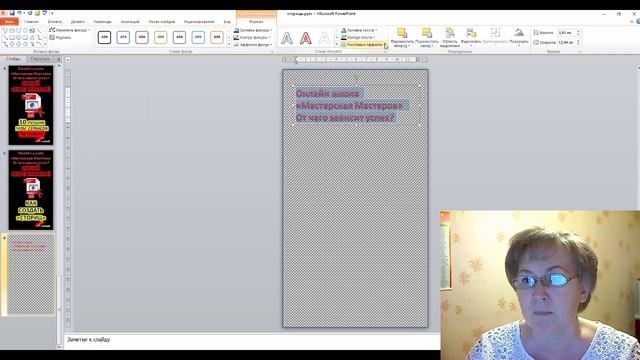Open Изменить фигуру dropdown
This screenshot has height=360, width=640.
coord(69,30)
